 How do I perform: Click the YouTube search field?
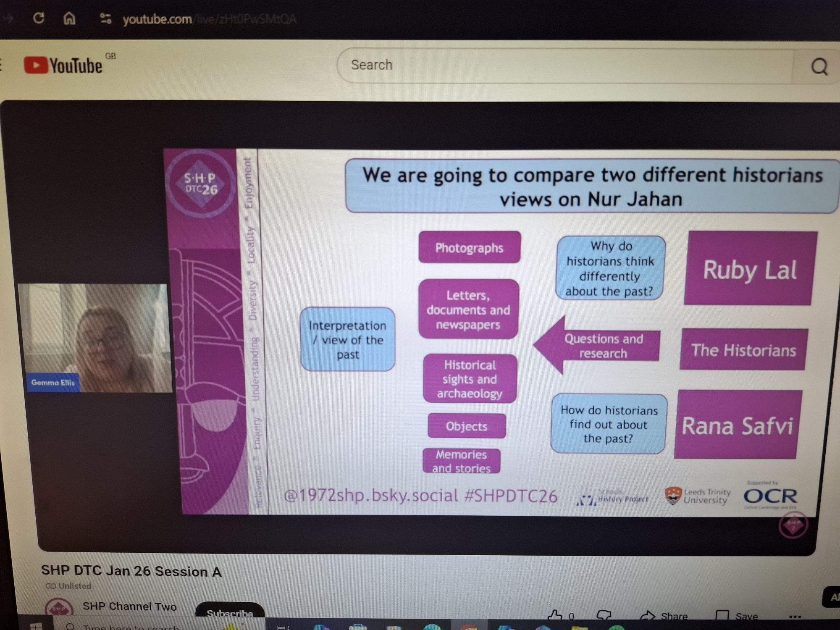pyautogui.click(x=563, y=66)
